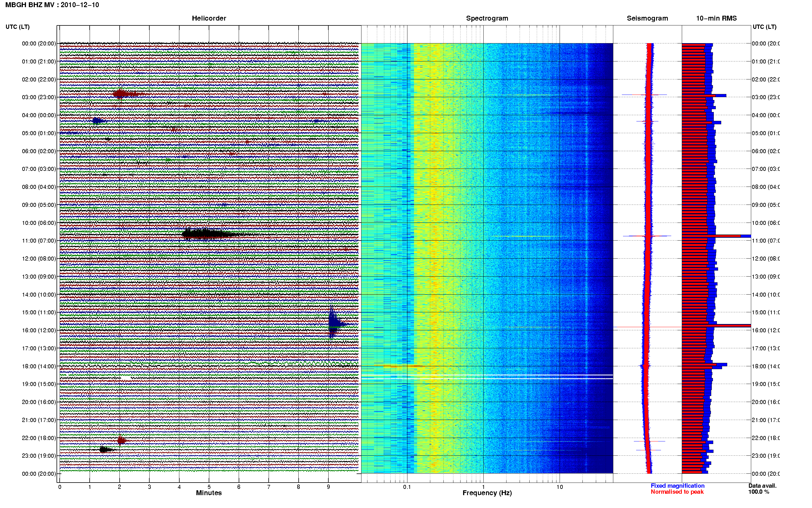Click the small blue helicorder event after 04:00
812x508 pixels.
tap(99, 121)
